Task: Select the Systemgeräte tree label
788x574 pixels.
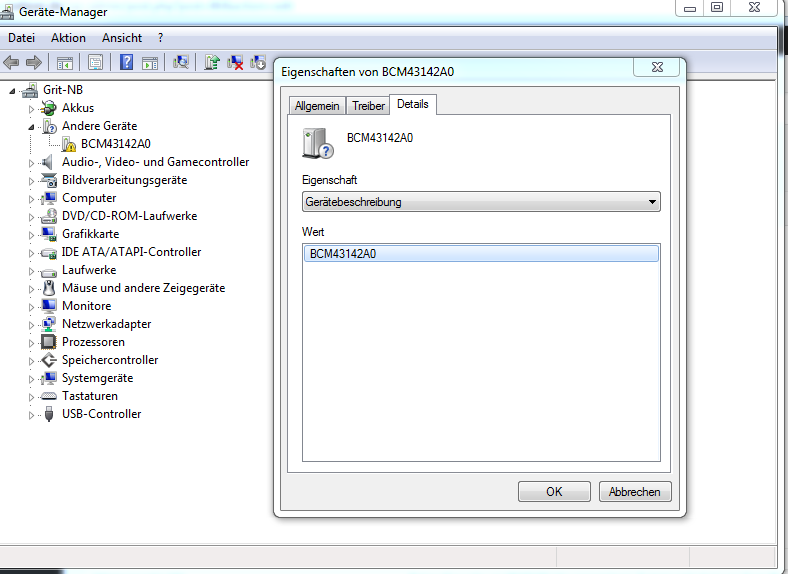Action: point(97,378)
